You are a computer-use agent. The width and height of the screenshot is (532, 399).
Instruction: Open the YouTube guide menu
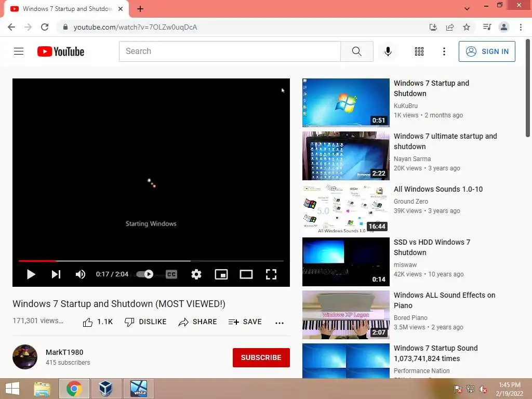coord(19,51)
